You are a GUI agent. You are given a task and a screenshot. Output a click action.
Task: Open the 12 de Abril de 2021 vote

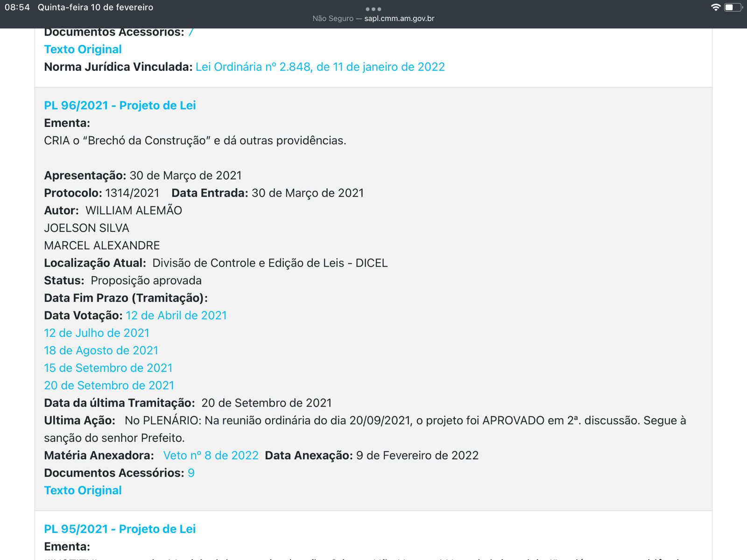point(176,315)
